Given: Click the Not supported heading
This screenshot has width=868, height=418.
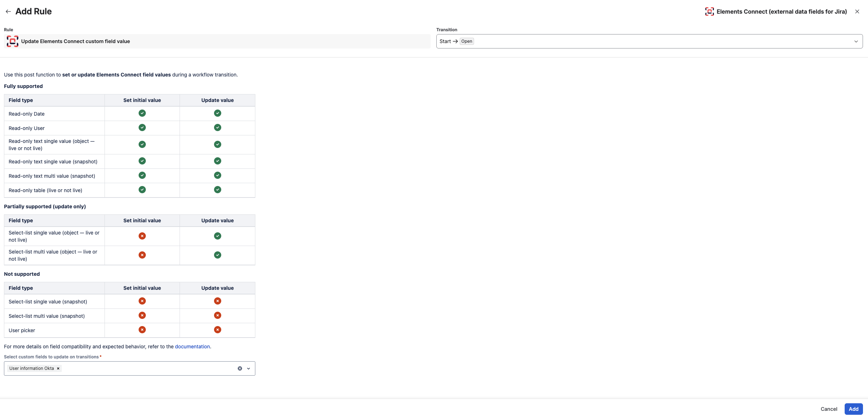Looking at the screenshot, I should tap(22, 274).
